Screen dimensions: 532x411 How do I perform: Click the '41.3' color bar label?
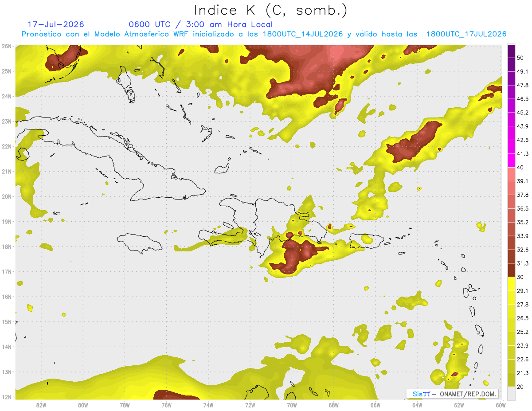click(523, 154)
